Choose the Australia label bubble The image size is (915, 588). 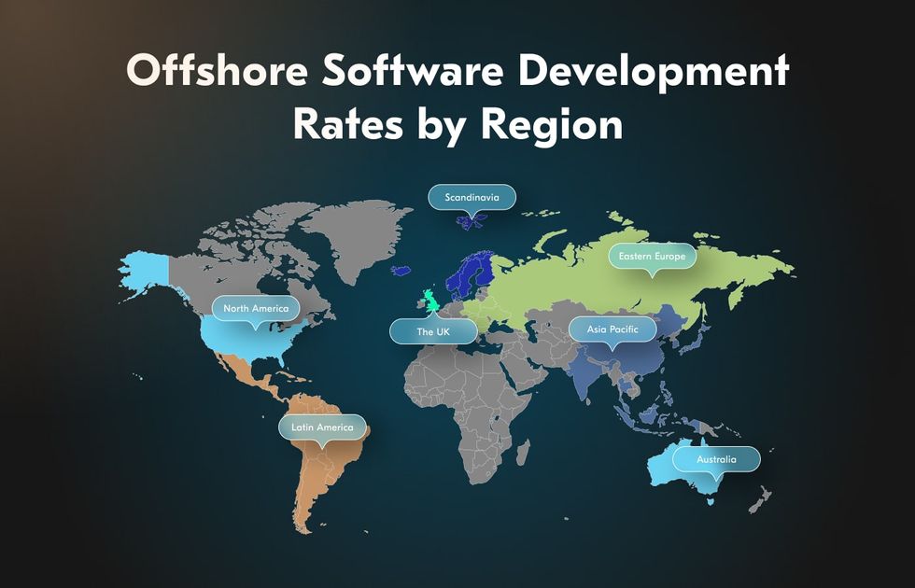pos(716,459)
